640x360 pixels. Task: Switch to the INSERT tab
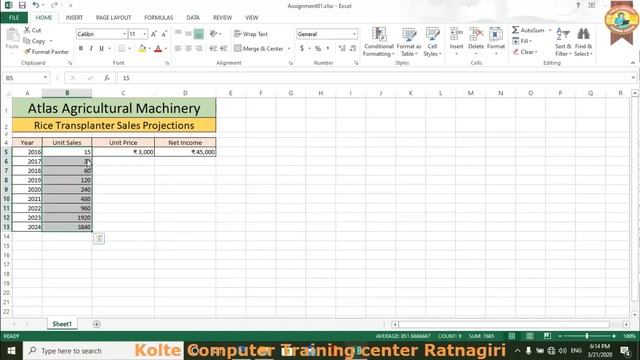pos(74,18)
